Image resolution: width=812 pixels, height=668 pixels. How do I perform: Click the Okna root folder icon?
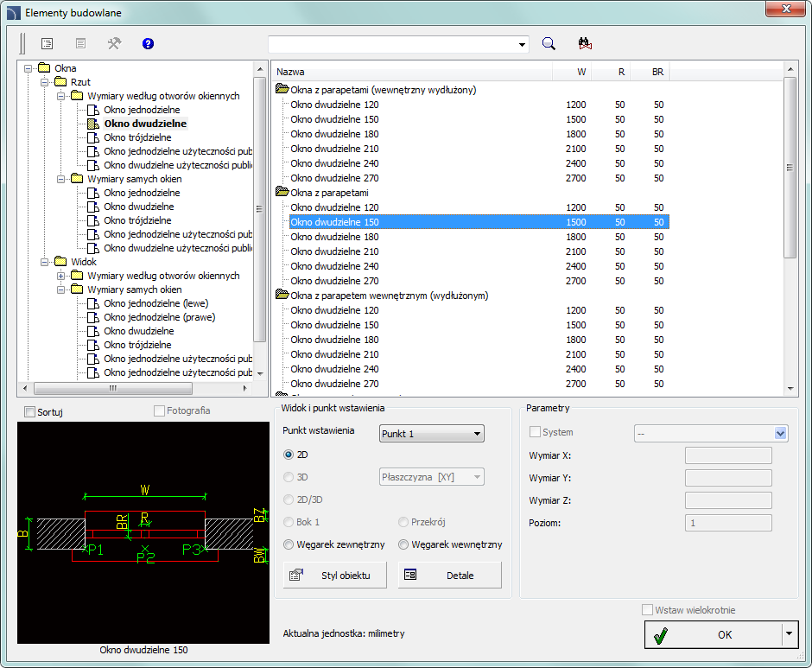coord(45,68)
